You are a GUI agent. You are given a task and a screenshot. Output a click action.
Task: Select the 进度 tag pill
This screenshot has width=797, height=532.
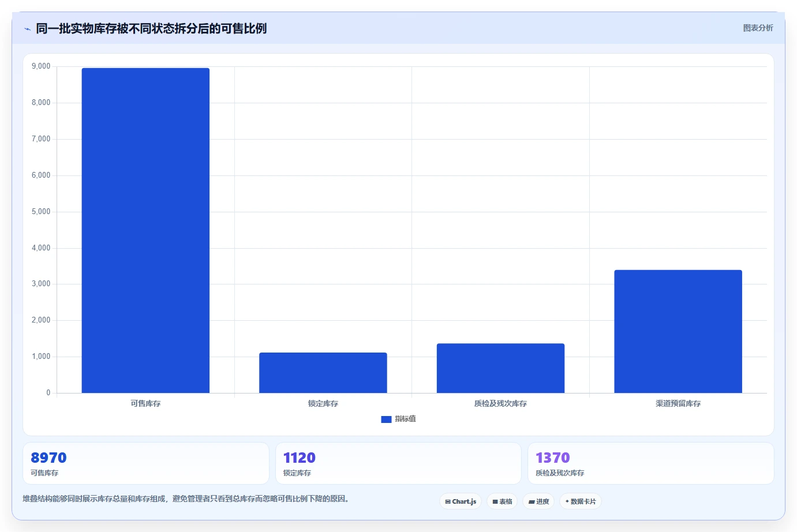pyautogui.click(x=538, y=501)
